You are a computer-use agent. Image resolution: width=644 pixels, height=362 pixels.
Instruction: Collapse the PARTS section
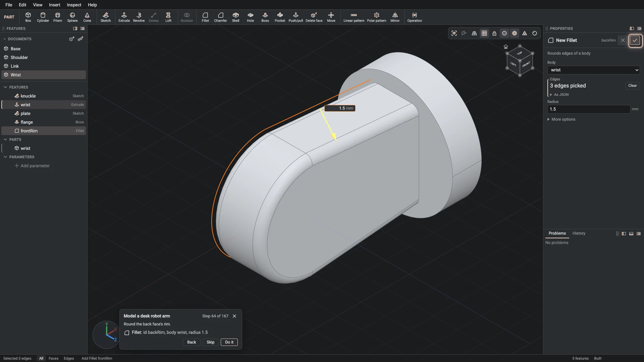pos(5,139)
